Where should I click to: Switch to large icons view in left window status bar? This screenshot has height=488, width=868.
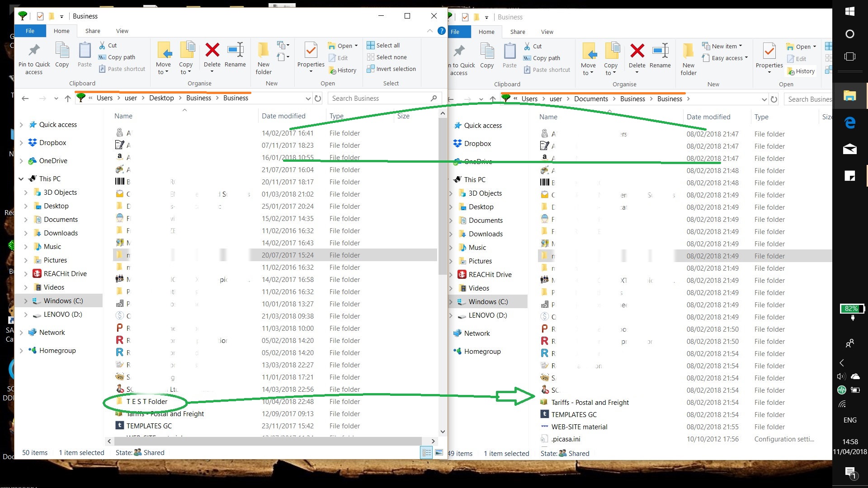[x=439, y=452]
